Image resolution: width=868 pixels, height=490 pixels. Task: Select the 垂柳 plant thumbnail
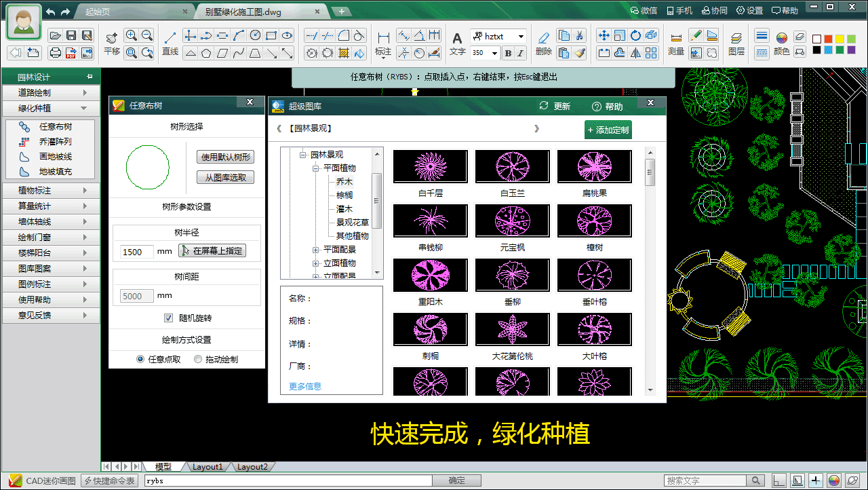tap(512, 275)
